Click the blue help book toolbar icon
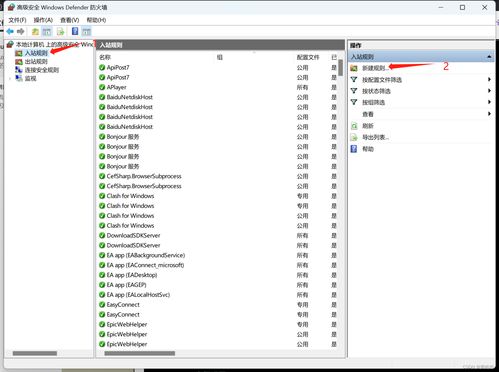 pyautogui.click(x=75, y=31)
